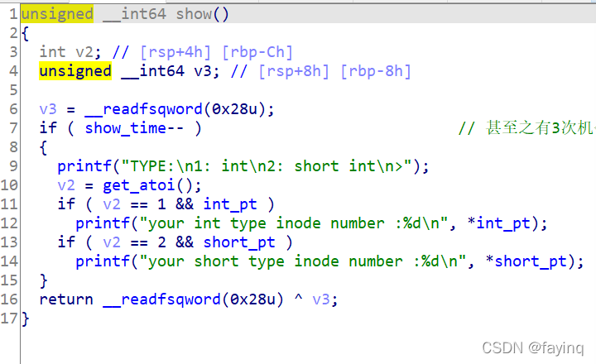596x364 pixels.
Task: Click v3 at the end of line 16
Action: [x=321, y=299]
